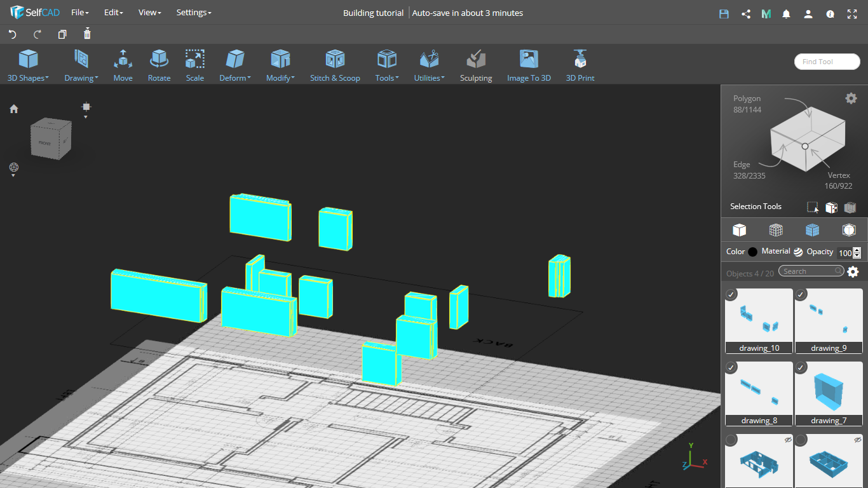Viewport: 868px width, 488px height.
Task: Select the drawing_9 name label
Action: tap(829, 348)
